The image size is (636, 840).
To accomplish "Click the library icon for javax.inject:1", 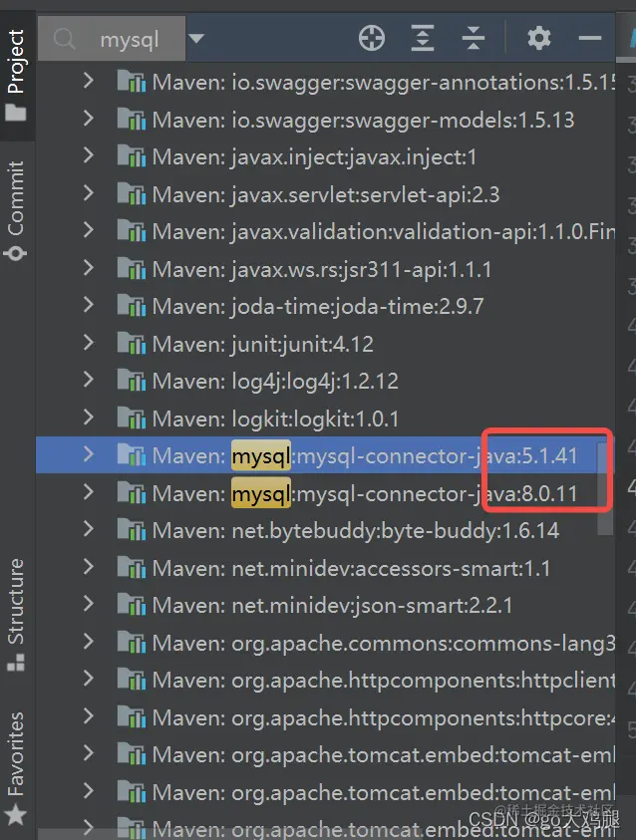I will click(132, 155).
